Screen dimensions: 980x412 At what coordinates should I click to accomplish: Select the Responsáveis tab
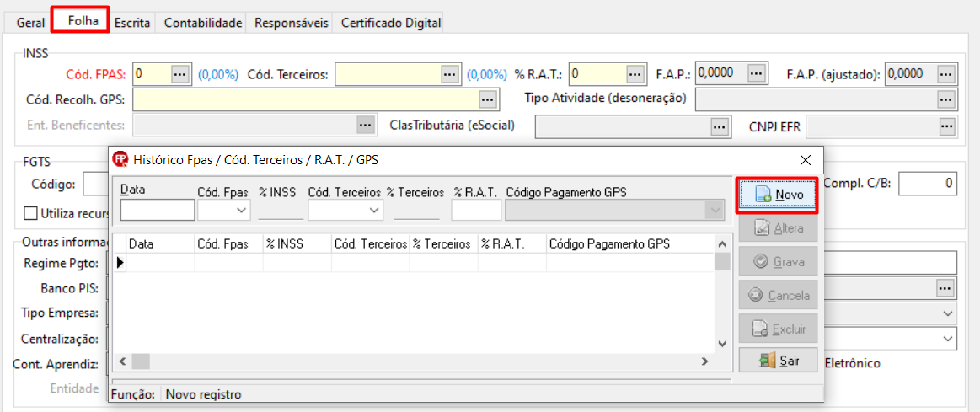click(292, 23)
